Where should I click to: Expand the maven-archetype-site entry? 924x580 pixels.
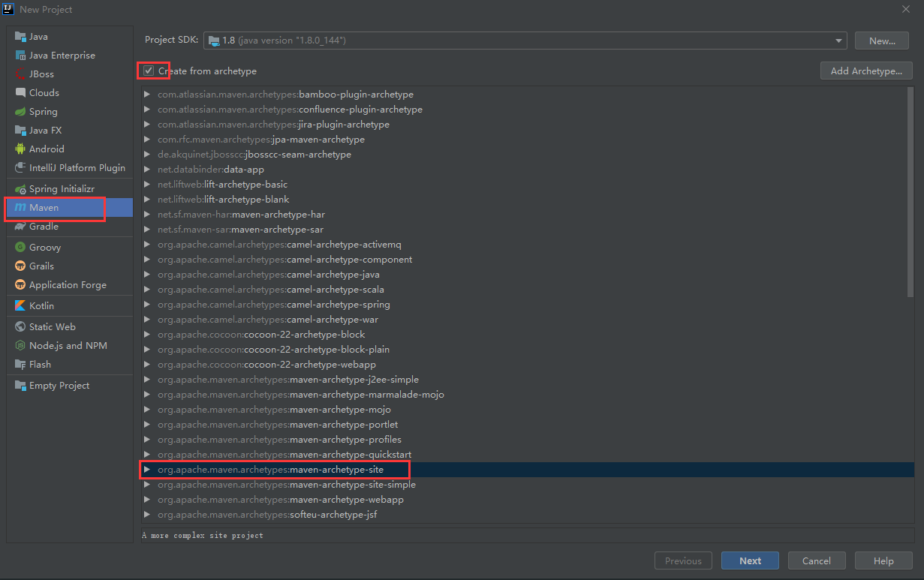(147, 470)
